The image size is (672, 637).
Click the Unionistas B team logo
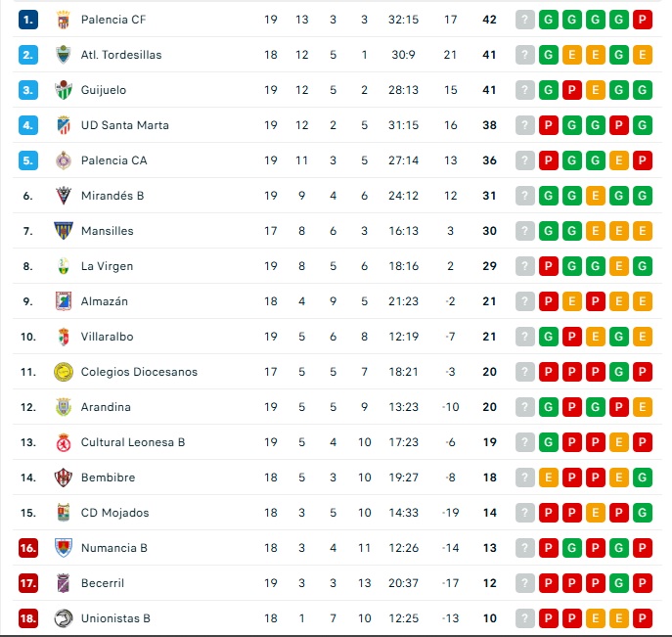pyautogui.click(x=64, y=618)
